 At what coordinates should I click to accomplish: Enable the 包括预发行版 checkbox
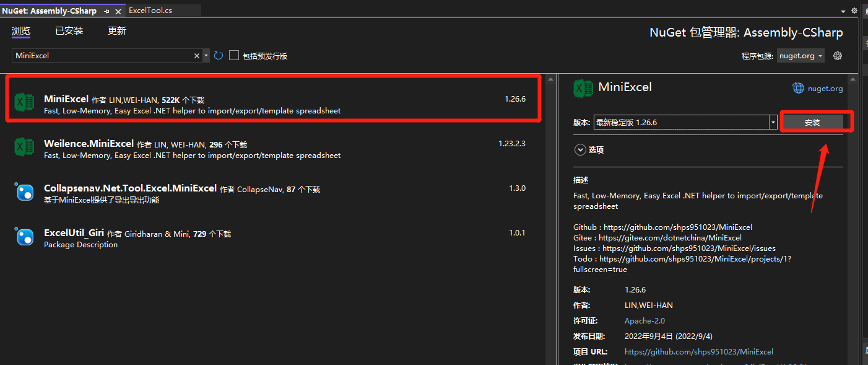[x=233, y=55]
